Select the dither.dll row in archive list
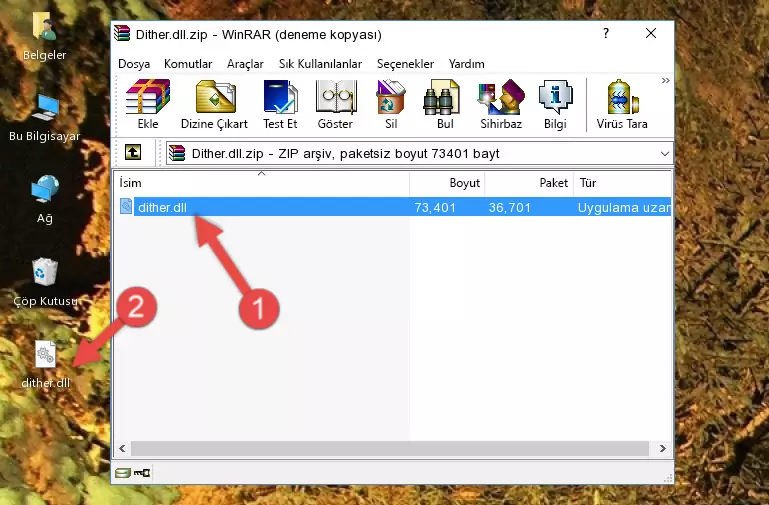 click(393, 207)
